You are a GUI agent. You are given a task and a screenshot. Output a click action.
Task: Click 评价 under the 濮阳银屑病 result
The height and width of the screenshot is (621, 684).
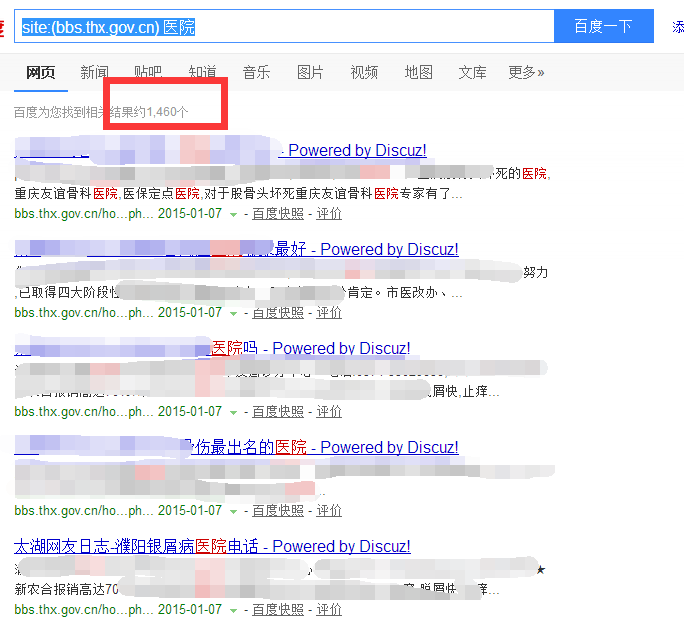click(x=329, y=609)
